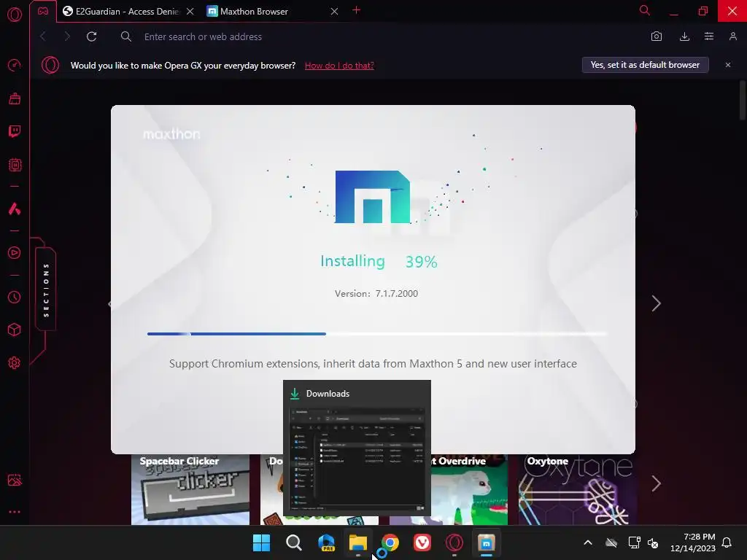Go forward to the next page
Viewport: 747px width, 560px height.
pos(67,36)
